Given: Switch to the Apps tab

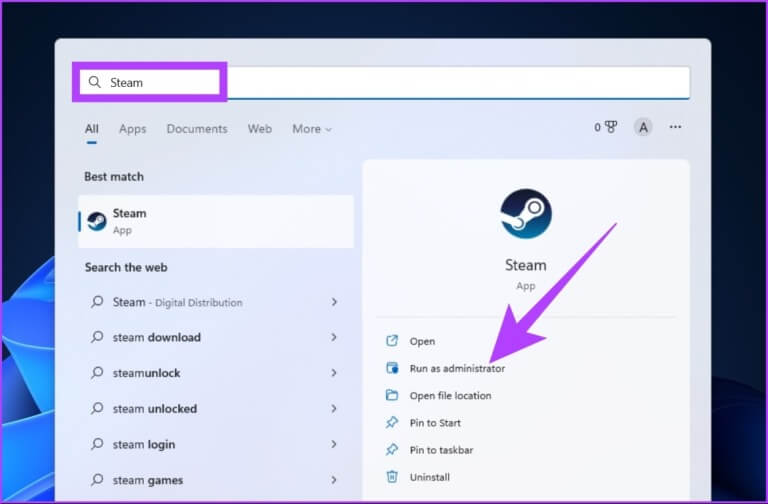Looking at the screenshot, I should tap(133, 129).
